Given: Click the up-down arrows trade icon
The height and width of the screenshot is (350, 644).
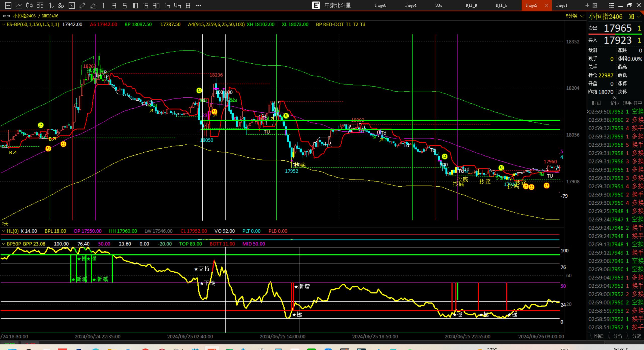Looking at the screenshot, I should coord(51,5).
